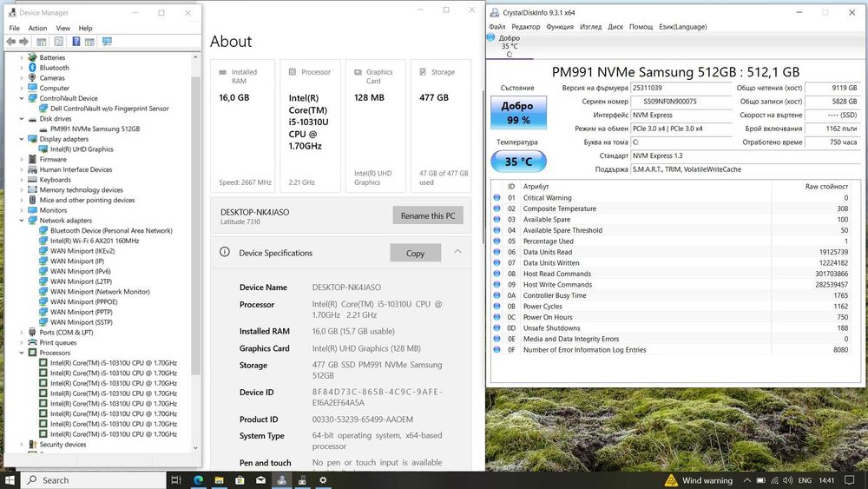868x489 pixels.
Task: Click the Cameras category icon
Action: tap(32, 77)
